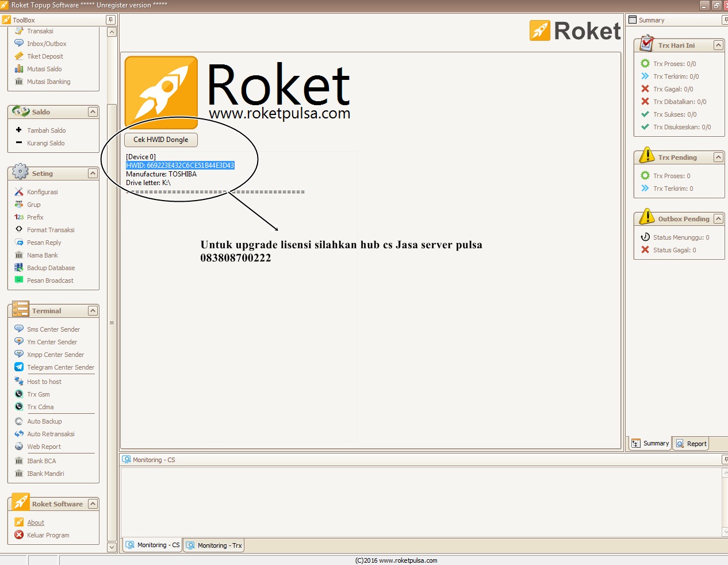Image resolution: width=728 pixels, height=565 pixels.
Task: Click Trx Disukseskan: 0/0 entry
Action: coord(682,127)
